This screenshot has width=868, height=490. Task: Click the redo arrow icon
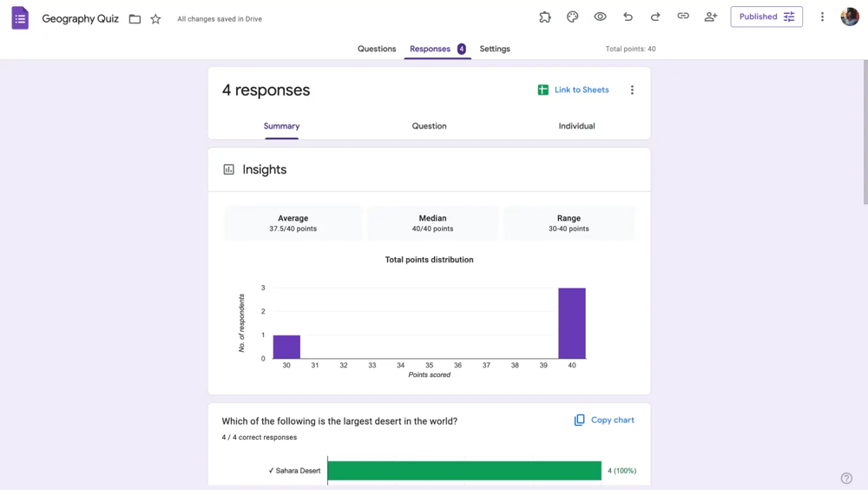point(655,17)
